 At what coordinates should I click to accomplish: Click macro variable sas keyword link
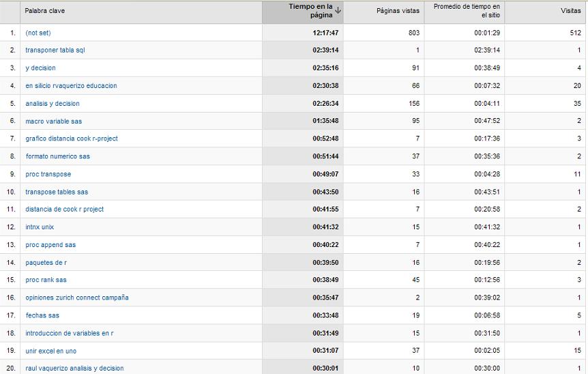coord(54,121)
